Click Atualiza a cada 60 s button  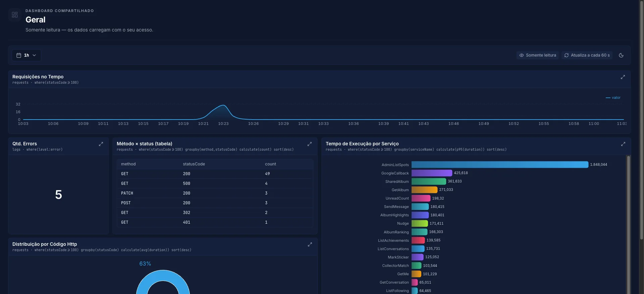click(x=587, y=55)
